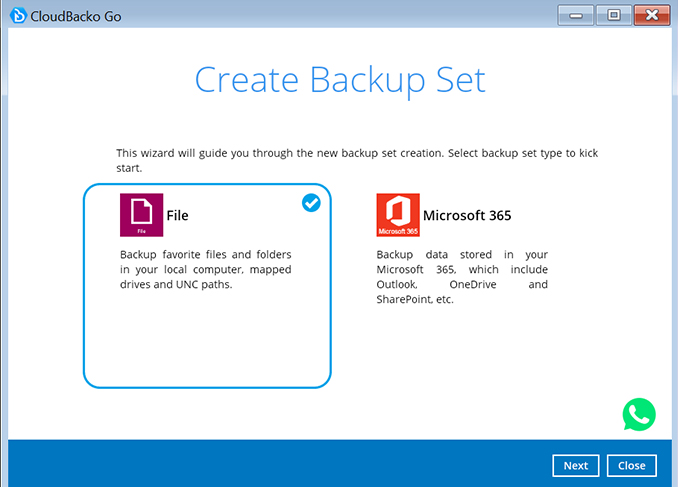Image resolution: width=678 pixels, height=487 pixels.
Task: Click the wizard introduction sentence
Action: pyautogui.click(x=357, y=160)
